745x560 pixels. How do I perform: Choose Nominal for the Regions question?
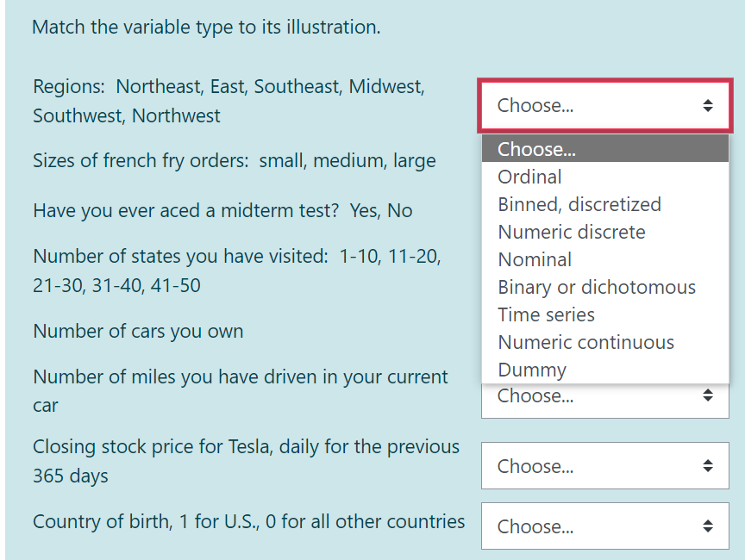(x=535, y=259)
